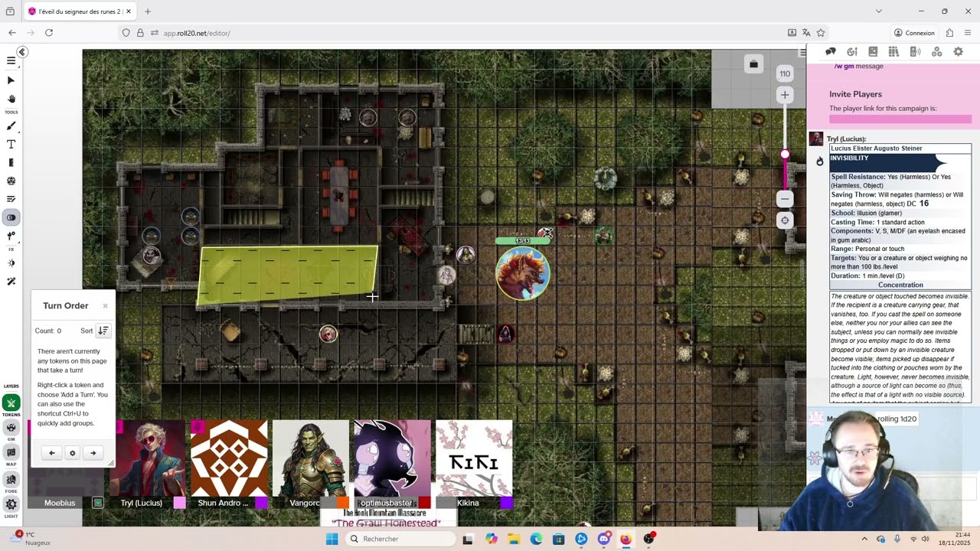The image size is (980, 551).
Task: Open the My Settings gear tab
Action: 958,52
